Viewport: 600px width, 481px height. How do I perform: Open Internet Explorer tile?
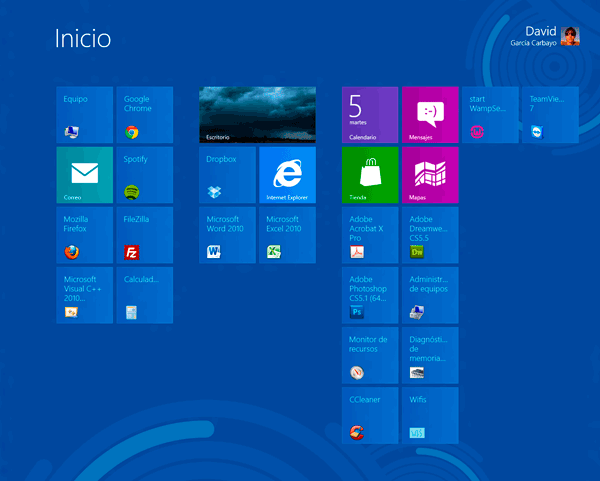(x=287, y=175)
